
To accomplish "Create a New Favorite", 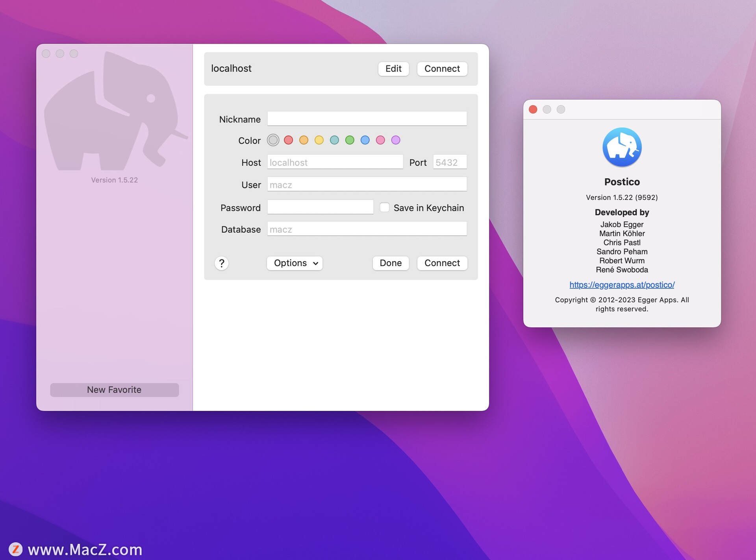I will tap(114, 390).
